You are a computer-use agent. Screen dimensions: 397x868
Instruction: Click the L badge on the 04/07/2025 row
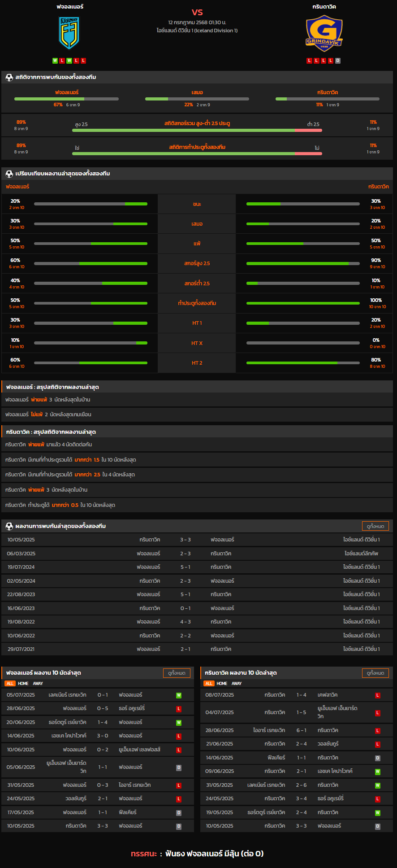coord(378,713)
